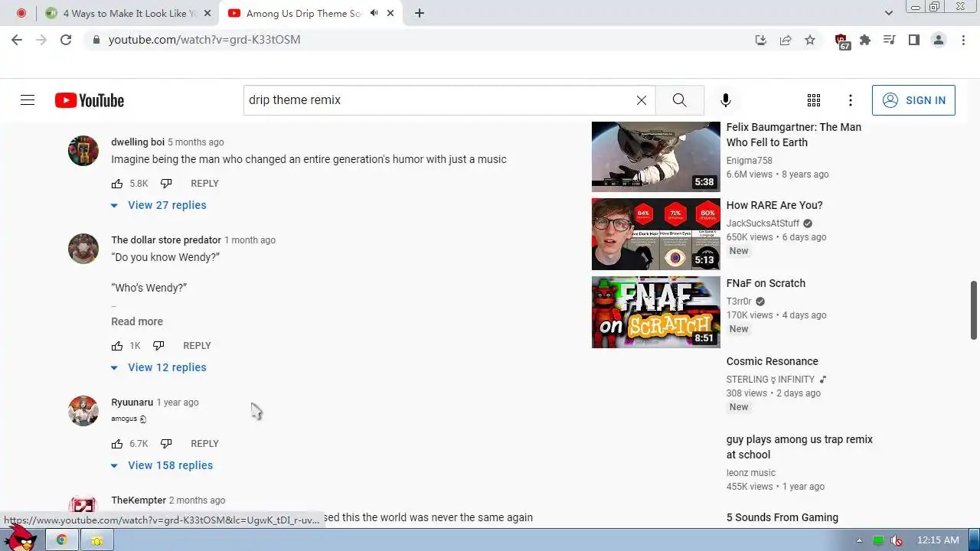Open Chrome from the taskbar
Image resolution: width=980 pixels, height=551 pixels.
[x=61, y=540]
